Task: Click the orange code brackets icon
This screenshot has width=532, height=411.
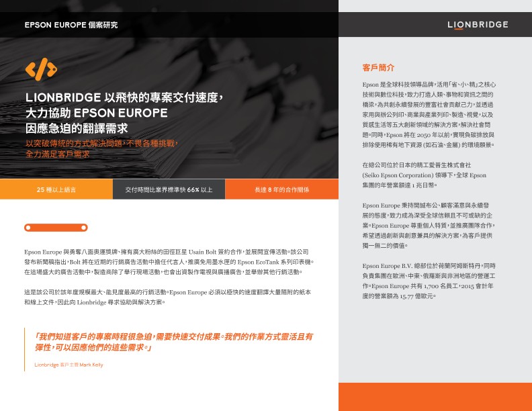Action: [x=41, y=69]
